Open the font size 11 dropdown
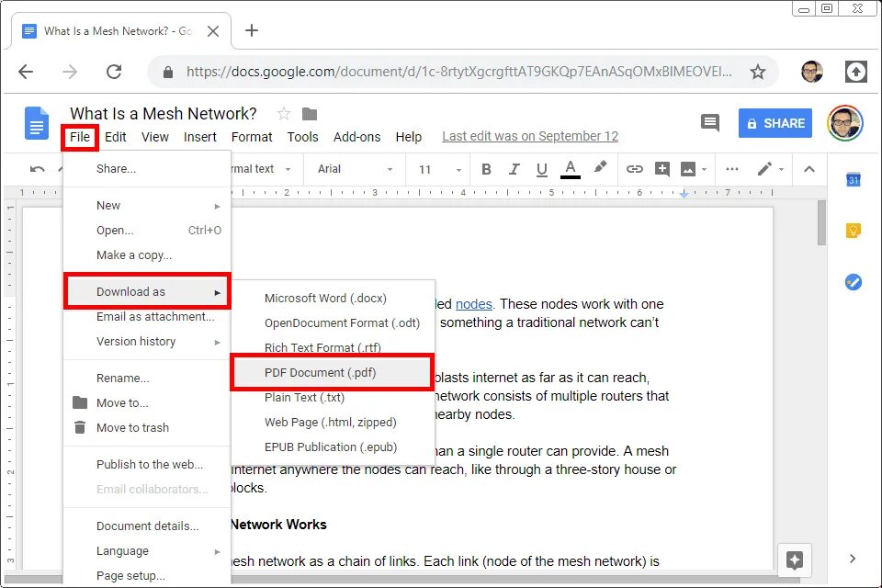 (x=440, y=169)
